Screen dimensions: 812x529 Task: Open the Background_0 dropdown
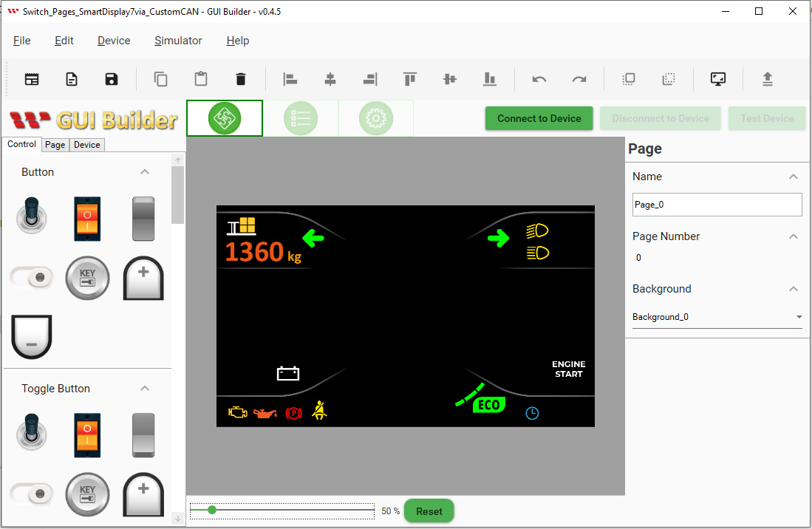[717, 317]
